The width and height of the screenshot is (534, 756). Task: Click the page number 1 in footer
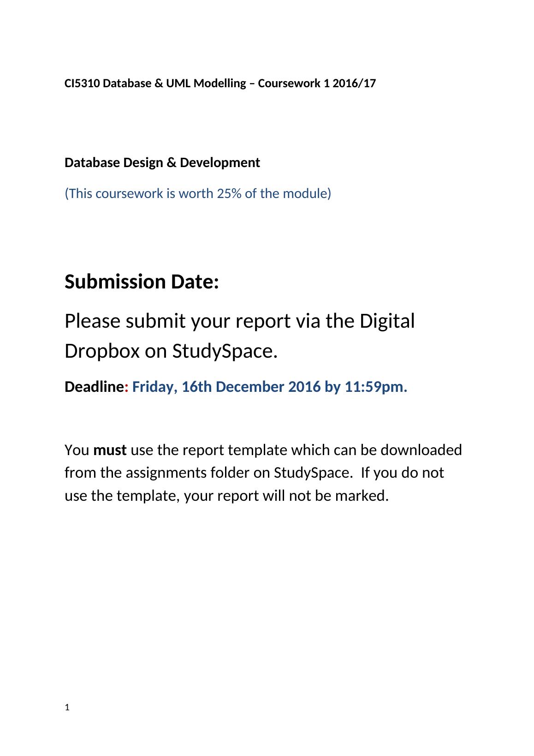tap(67, 708)
